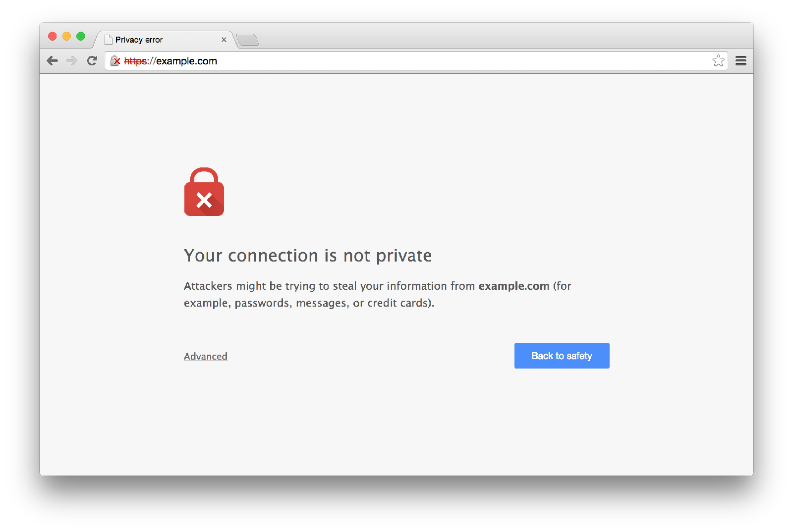
Task: Click the bold example.com text in warning
Action: (513, 286)
